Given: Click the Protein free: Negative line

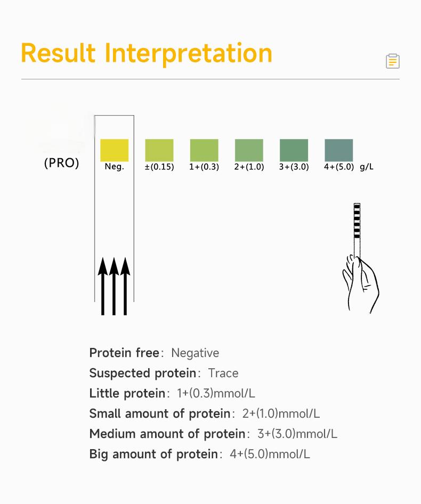Looking at the screenshot, I should click(x=154, y=353).
